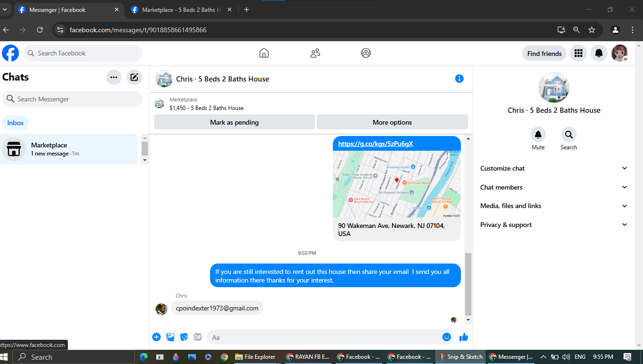Image resolution: width=643 pixels, height=364 pixels.
Task: Click the install app icon in address bar
Action: coord(561,30)
